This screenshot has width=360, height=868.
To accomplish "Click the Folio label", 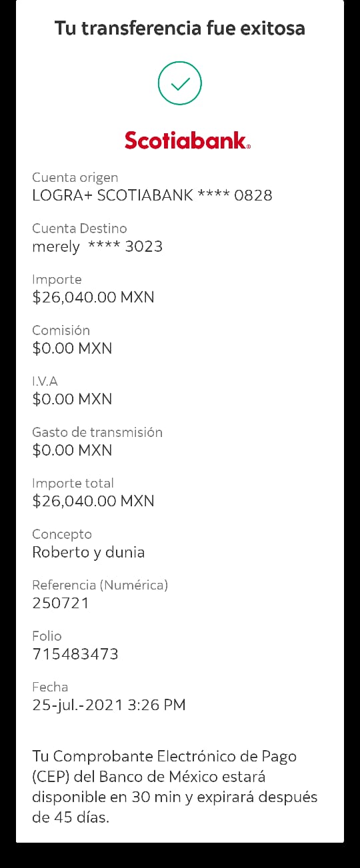I will (47, 636).
